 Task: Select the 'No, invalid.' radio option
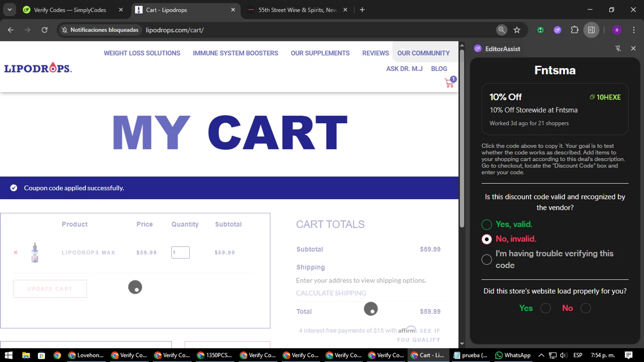486,239
